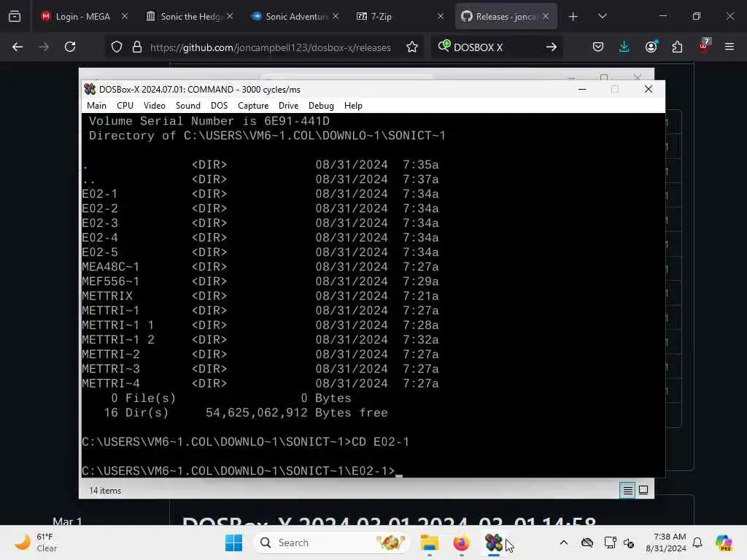Open the DOSBox-X Video menu
This screenshot has height=560, width=747.
coord(155,106)
